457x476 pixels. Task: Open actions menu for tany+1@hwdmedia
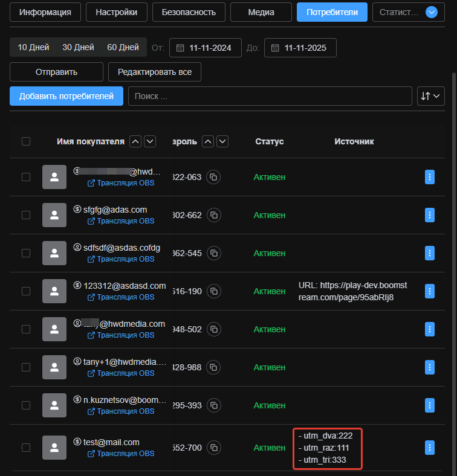click(x=430, y=367)
